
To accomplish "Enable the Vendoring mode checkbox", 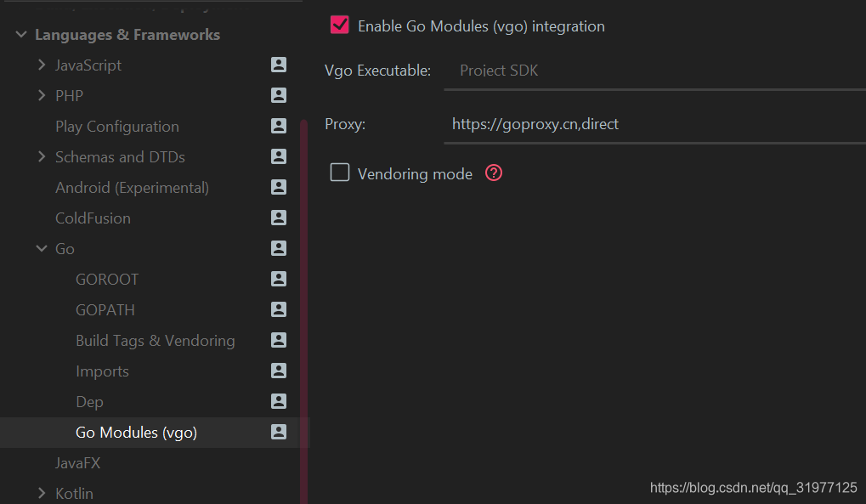I will coord(339,173).
